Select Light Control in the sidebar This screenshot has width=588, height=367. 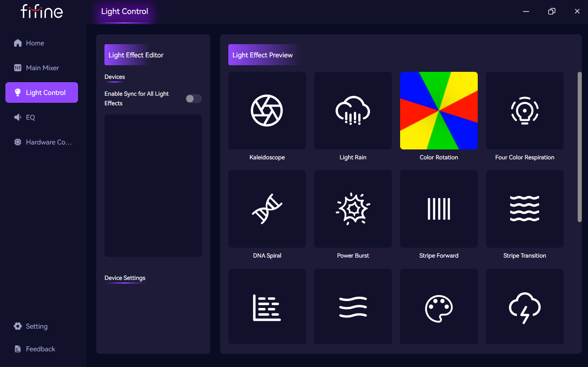pos(42,92)
